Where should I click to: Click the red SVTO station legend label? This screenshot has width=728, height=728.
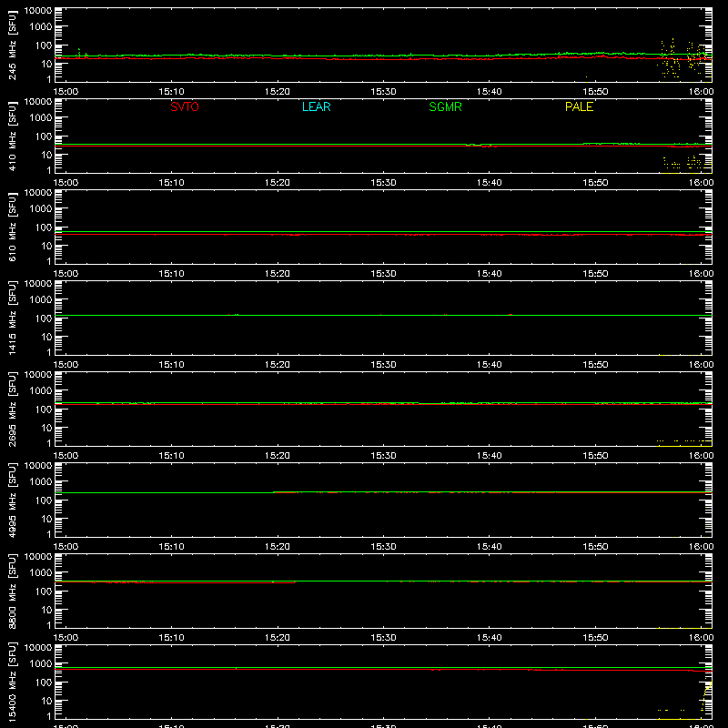pyautogui.click(x=185, y=106)
